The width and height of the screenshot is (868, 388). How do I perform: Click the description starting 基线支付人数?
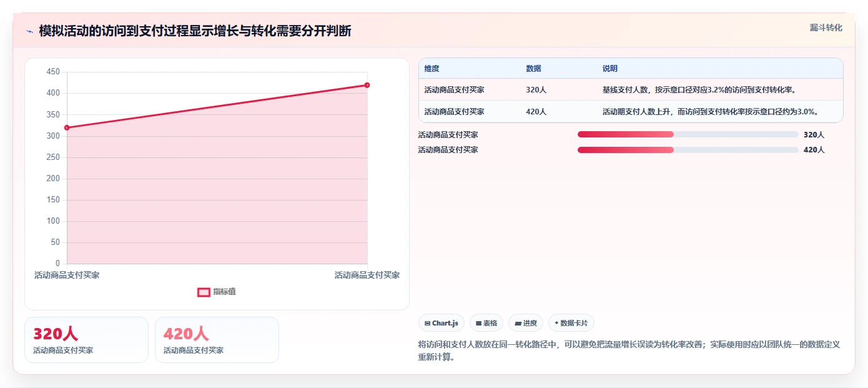click(699, 90)
